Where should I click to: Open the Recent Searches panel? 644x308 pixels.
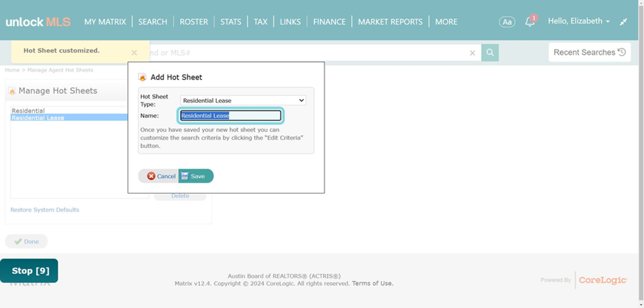590,52
